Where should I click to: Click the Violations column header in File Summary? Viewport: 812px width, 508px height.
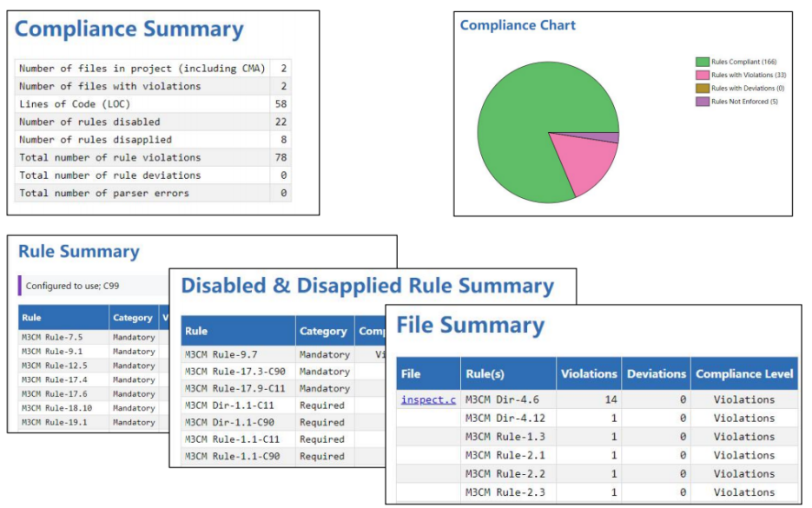click(x=588, y=373)
